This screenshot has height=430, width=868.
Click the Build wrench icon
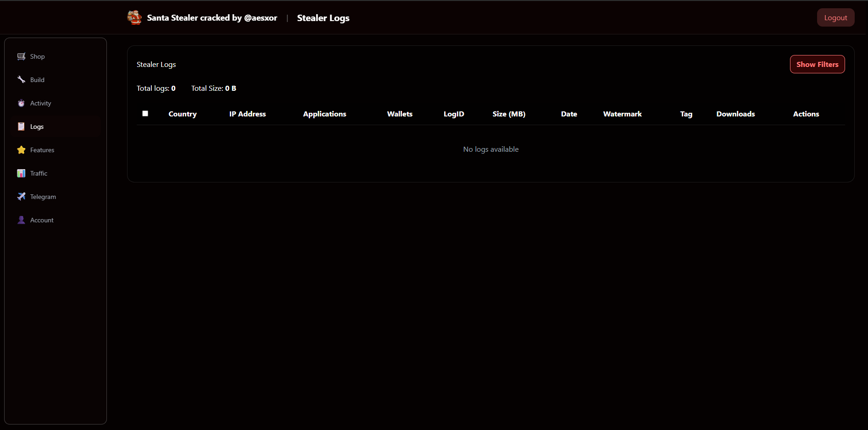[x=21, y=80]
